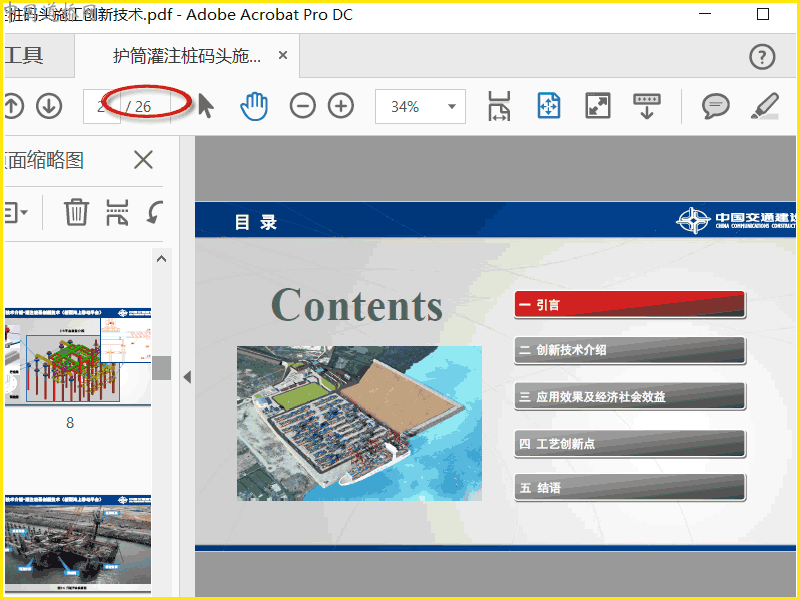Choose the arrow Selection tool

pyautogui.click(x=206, y=106)
